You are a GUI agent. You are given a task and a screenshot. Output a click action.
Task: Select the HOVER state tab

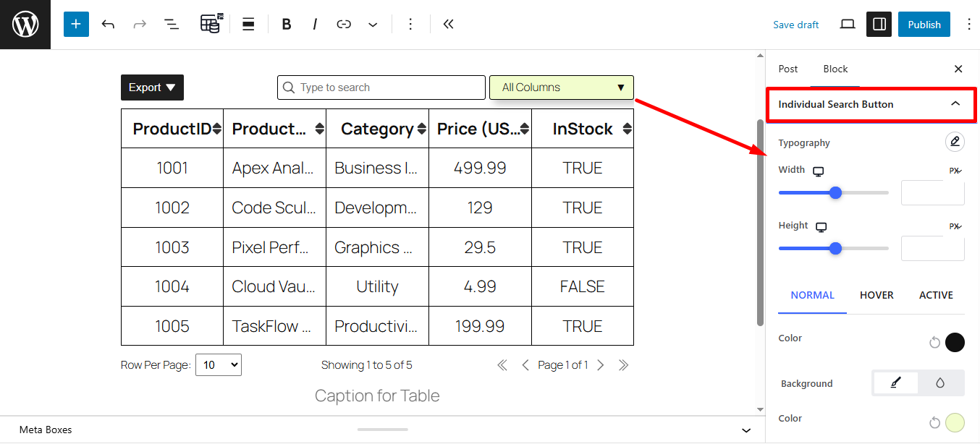(x=876, y=295)
